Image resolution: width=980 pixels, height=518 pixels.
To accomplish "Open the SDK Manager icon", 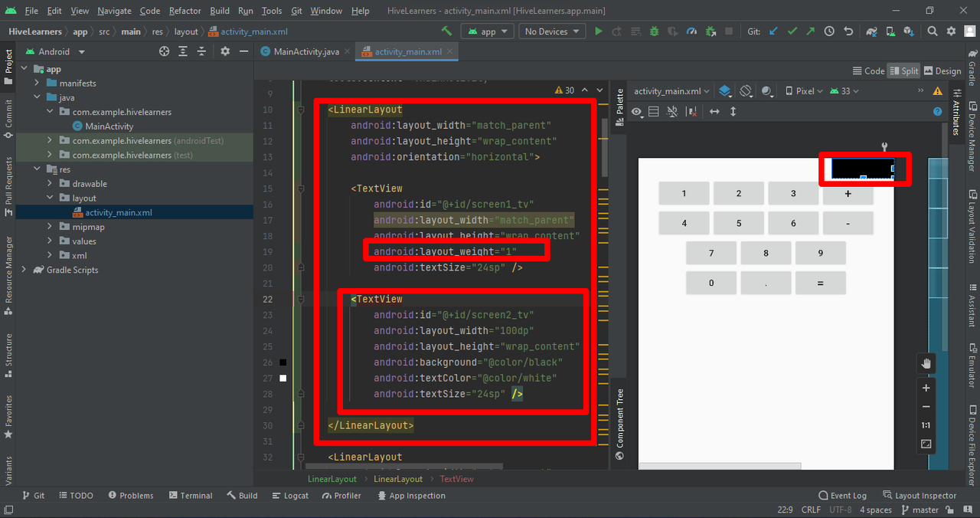I will pos(908,31).
